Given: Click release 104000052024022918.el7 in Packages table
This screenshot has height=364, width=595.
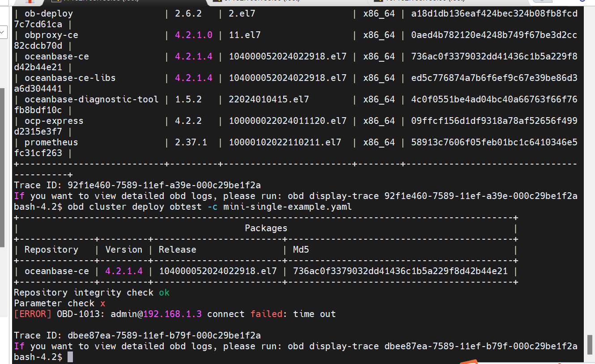Looking at the screenshot, I should pyautogui.click(x=217, y=271).
